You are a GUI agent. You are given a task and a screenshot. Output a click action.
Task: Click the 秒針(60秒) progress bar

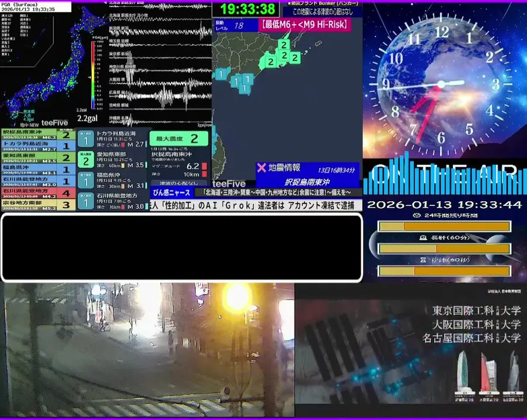(444, 271)
